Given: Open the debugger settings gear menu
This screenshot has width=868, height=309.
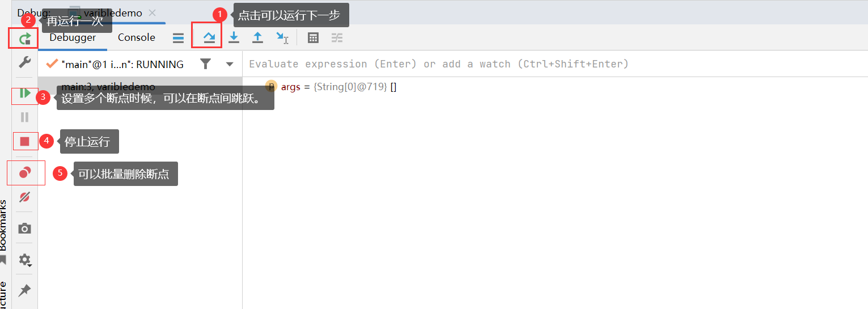Looking at the screenshot, I should click(25, 260).
